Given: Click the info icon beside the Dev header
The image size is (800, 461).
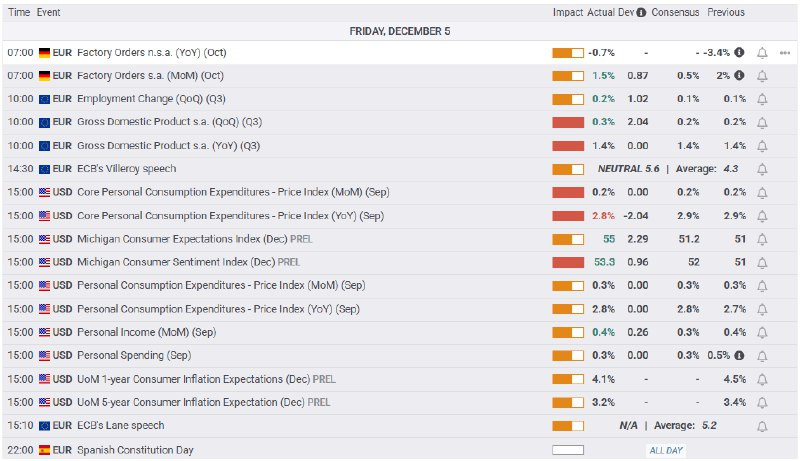Looking at the screenshot, I should pyautogui.click(x=641, y=13).
